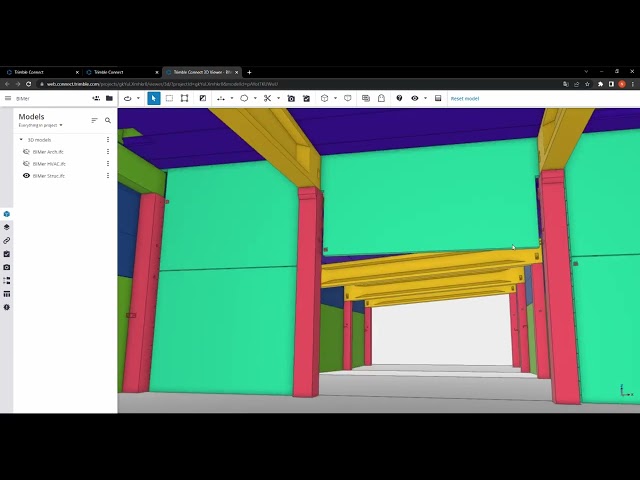The width and height of the screenshot is (640, 480).
Task: Open the data table panel in sidebar
Action: click(7, 294)
